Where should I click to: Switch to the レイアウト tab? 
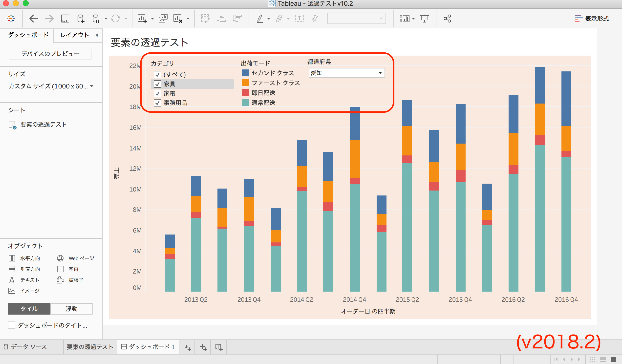(74, 35)
